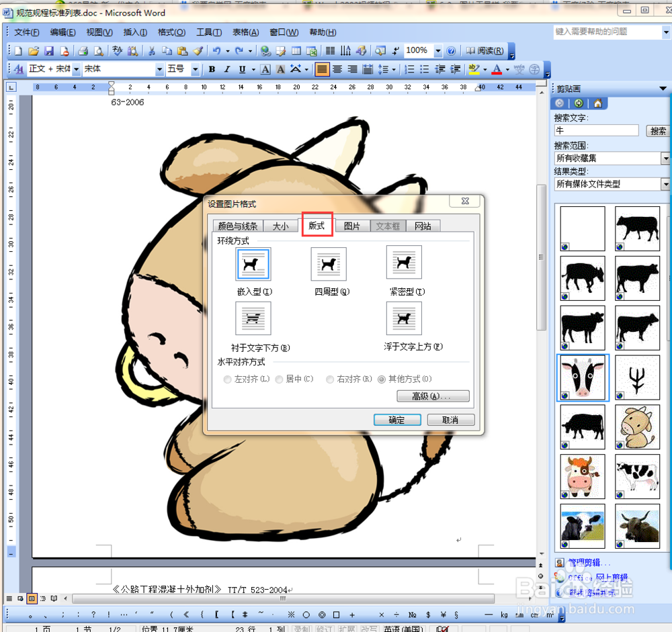The width and height of the screenshot is (672, 632).
Task: Click the clip art search text field
Action: 595,131
